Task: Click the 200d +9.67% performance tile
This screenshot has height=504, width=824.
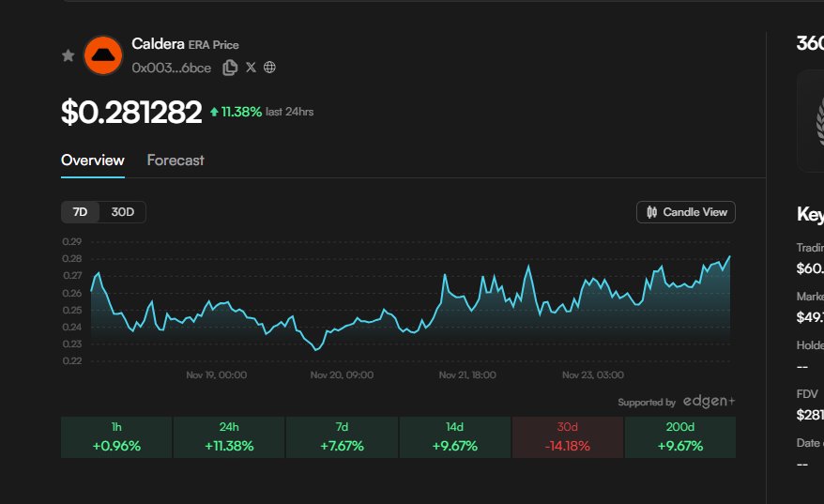Action: (680, 437)
